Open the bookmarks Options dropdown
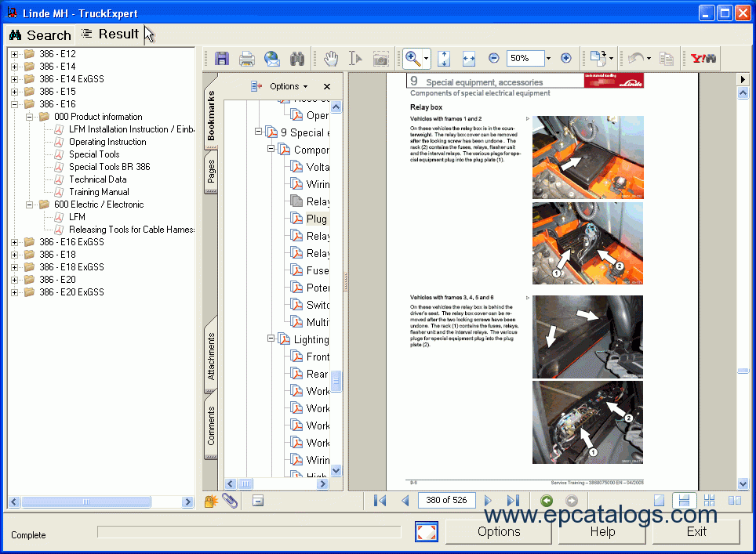 click(289, 86)
